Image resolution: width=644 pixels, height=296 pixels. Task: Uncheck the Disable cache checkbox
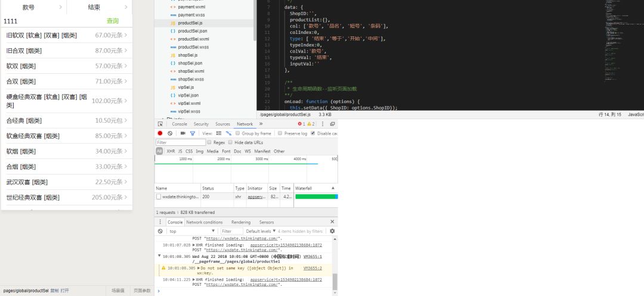(x=313, y=133)
